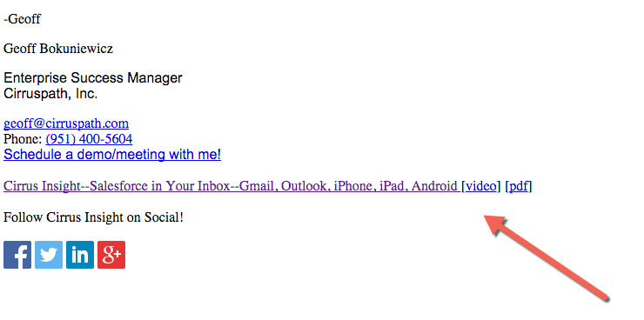Click the name Geoff Bokuniewicz
Viewport: 644px width, 320px height.
[58, 49]
